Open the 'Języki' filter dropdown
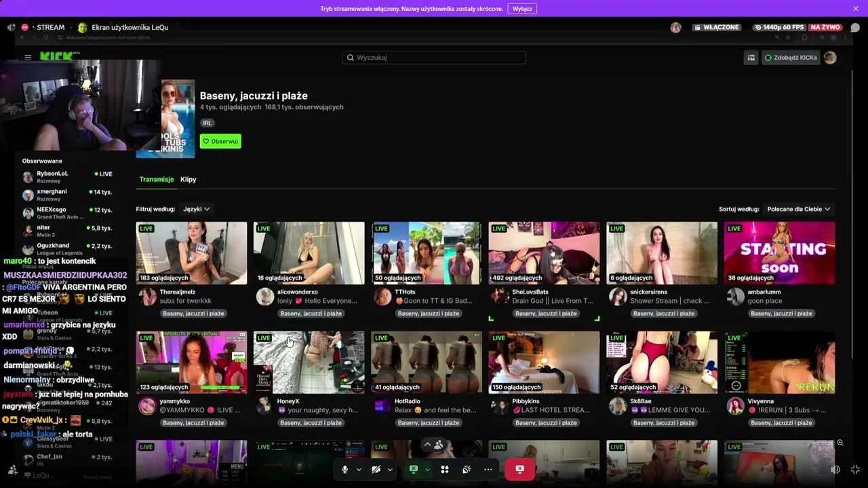The height and width of the screenshot is (488, 868). click(x=196, y=209)
